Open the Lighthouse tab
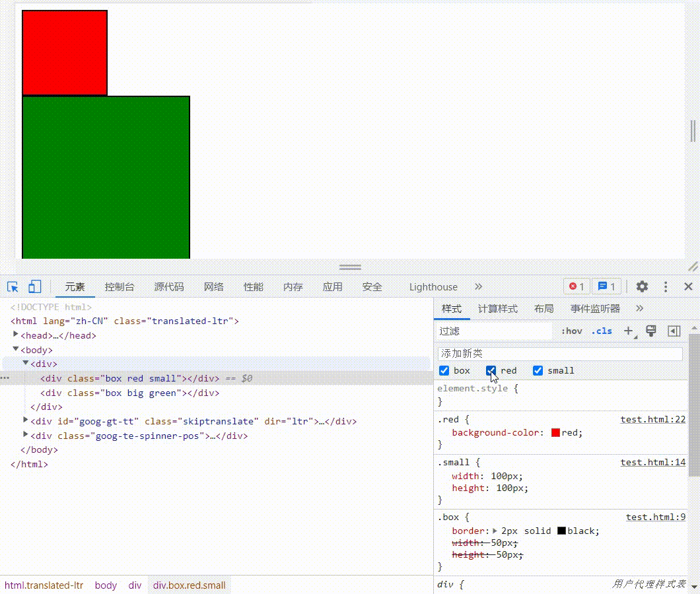This screenshot has width=700, height=594. (433, 286)
